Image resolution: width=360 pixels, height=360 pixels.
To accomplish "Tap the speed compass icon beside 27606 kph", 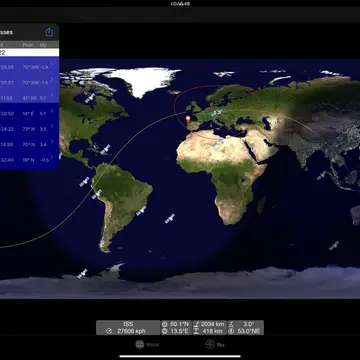I will point(108,331).
